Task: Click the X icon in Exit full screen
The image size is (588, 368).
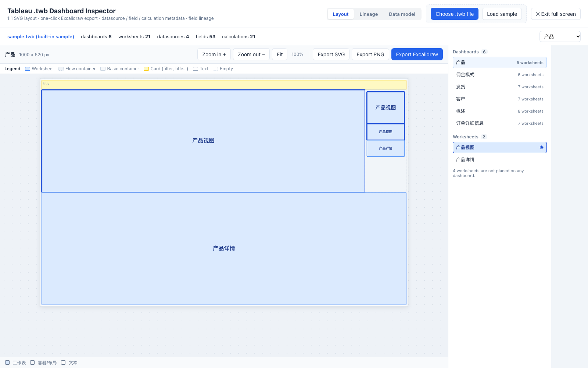Action: tap(538, 14)
